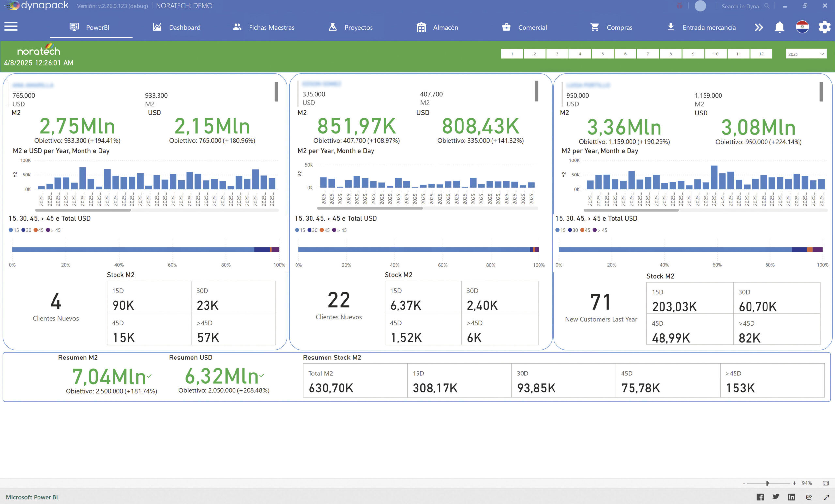The image size is (835, 504).
Task: Click the 308,17K 15D summary cell
Action: pos(460,380)
